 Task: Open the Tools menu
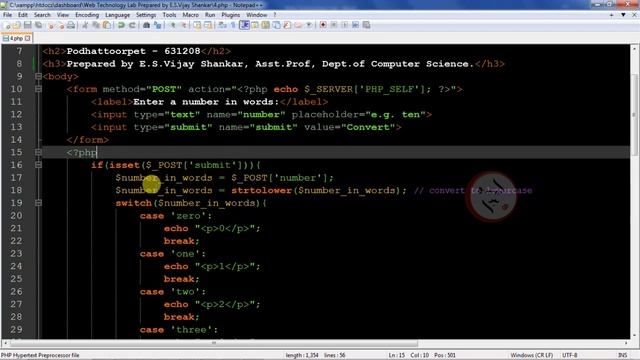(x=169, y=15)
